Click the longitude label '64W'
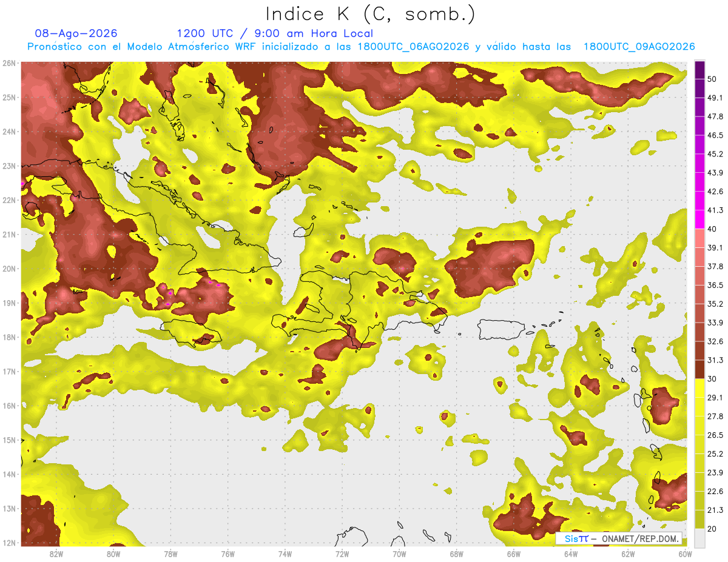The height and width of the screenshot is (562, 728). 570,554
